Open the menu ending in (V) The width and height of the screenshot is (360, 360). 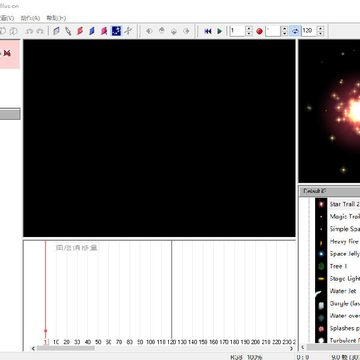7,18
